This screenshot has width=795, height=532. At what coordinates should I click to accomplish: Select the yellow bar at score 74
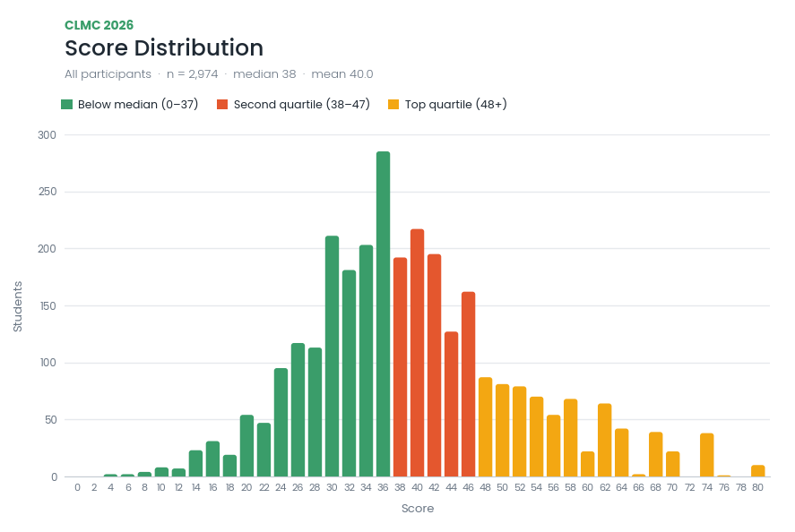tap(707, 455)
